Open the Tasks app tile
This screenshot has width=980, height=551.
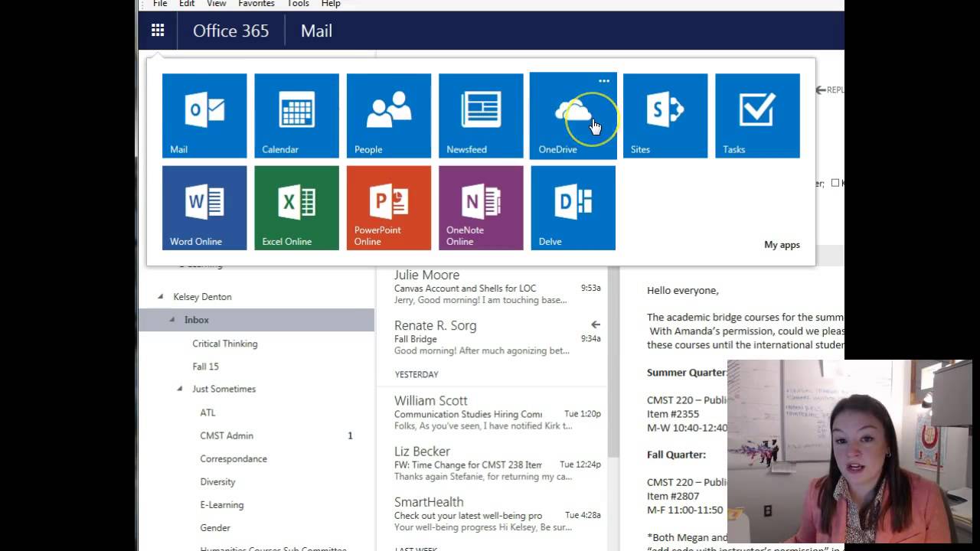click(x=757, y=116)
